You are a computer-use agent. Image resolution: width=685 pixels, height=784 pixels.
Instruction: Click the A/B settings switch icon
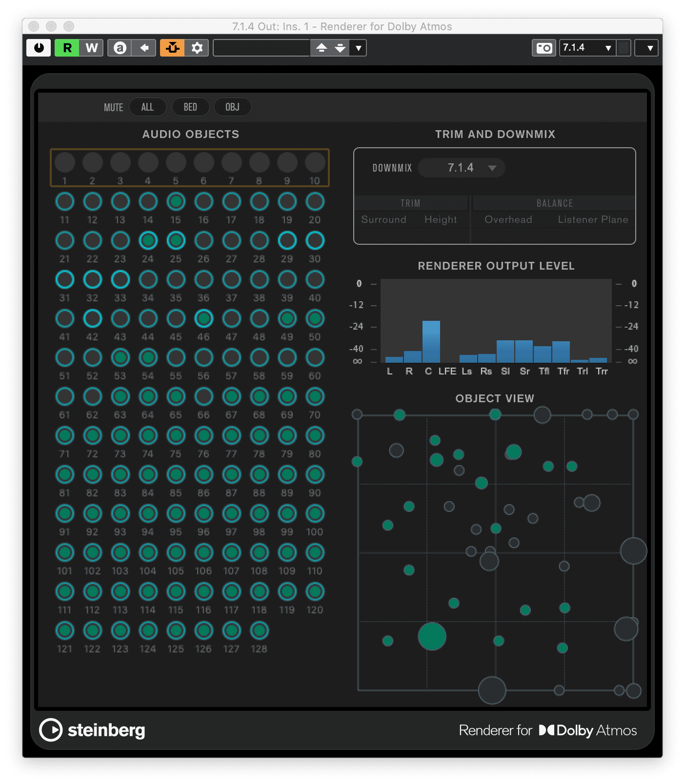[120, 48]
